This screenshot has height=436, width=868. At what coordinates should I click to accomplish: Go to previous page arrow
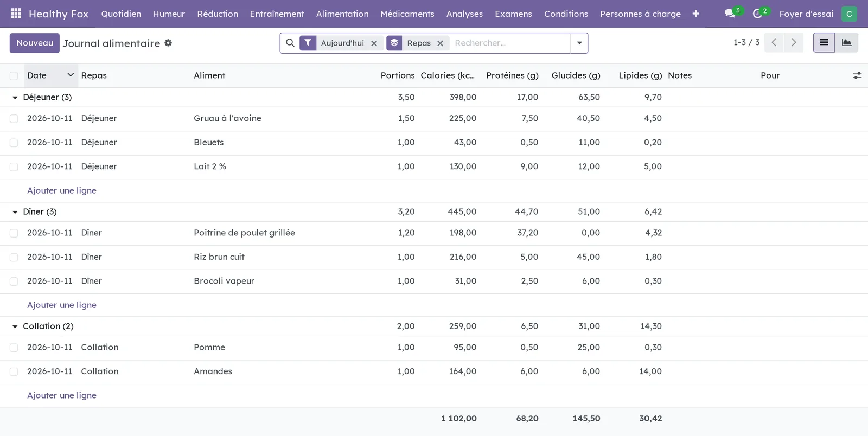pos(774,42)
